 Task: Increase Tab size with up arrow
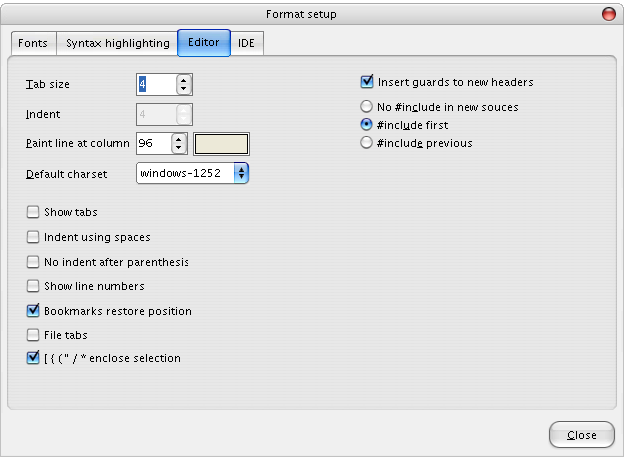click(x=184, y=80)
